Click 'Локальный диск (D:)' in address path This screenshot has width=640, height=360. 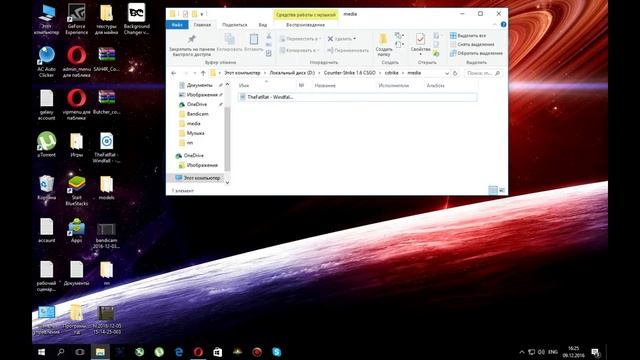292,73
